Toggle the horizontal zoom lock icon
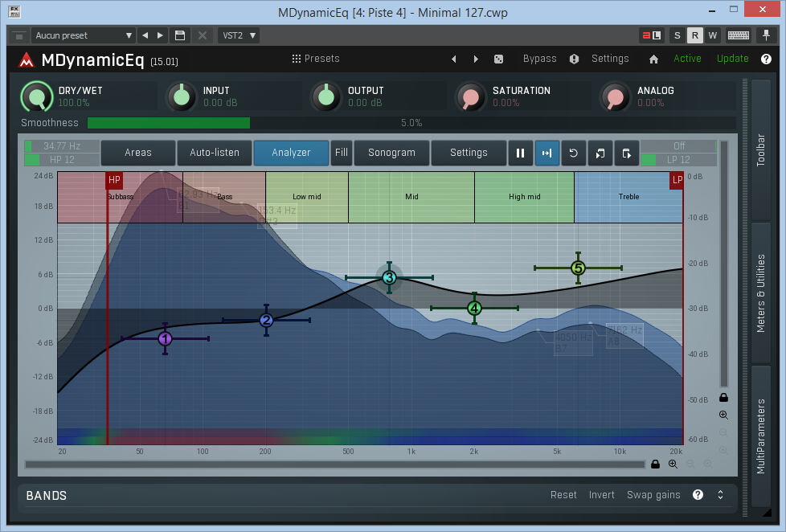The image size is (786, 532). point(655,464)
